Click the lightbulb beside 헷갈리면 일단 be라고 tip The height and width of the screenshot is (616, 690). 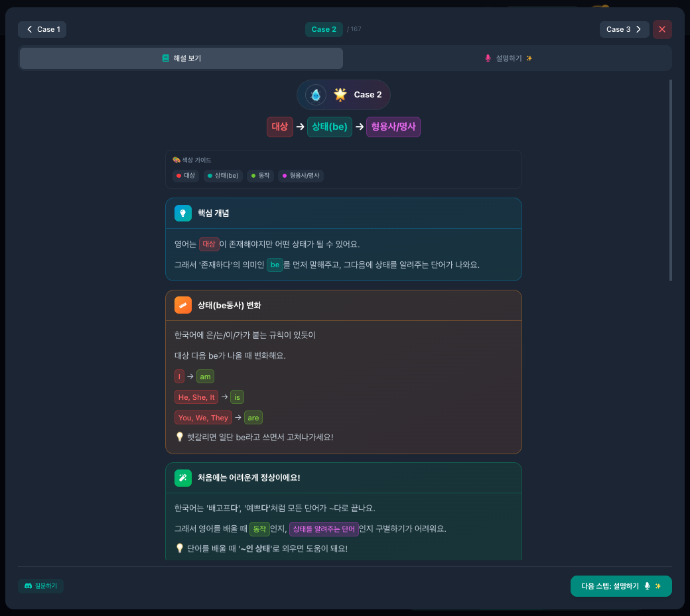[x=180, y=437]
